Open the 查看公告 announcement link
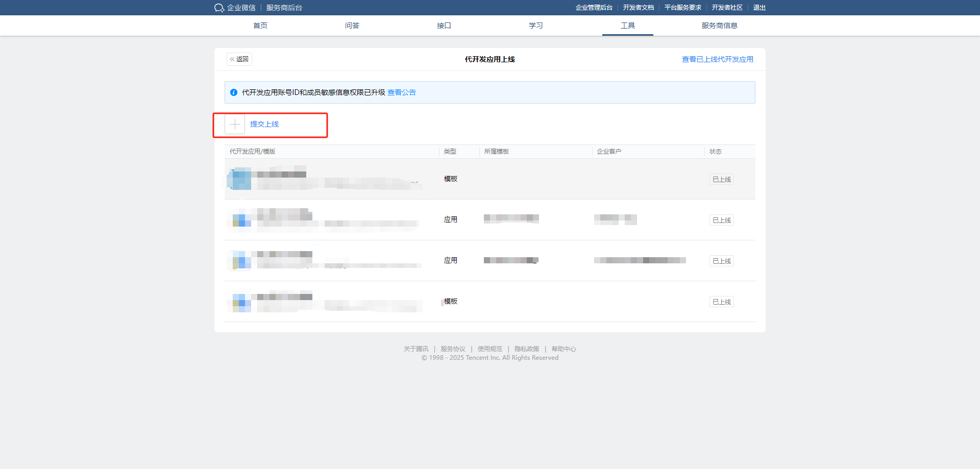Image resolution: width=980 pixels, height=469 pixels. point(402,92)
